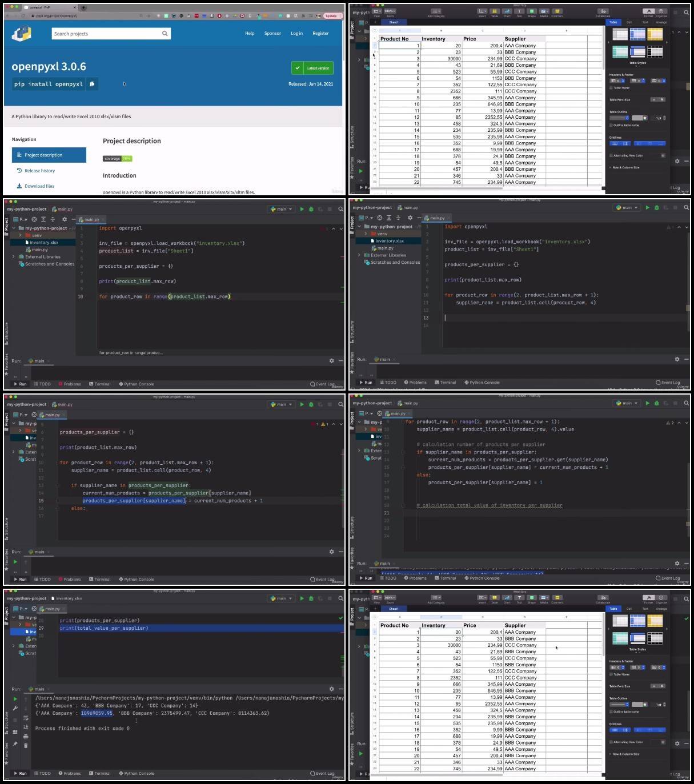Click the Shape icon in the first Numbers frame toolbar
Screen dimensions: 694x784
point(532,13)
